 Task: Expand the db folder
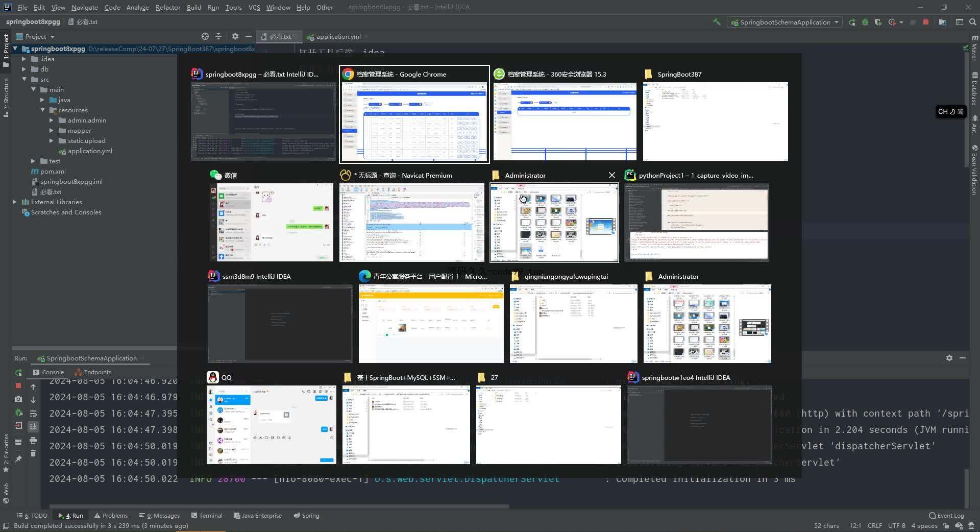[24, 69]
